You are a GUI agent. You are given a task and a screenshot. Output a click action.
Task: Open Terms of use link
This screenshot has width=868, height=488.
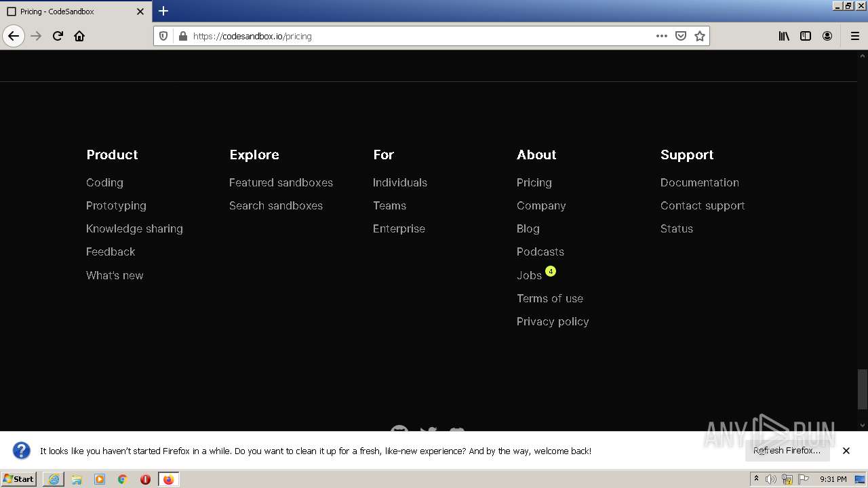point(550,298)
